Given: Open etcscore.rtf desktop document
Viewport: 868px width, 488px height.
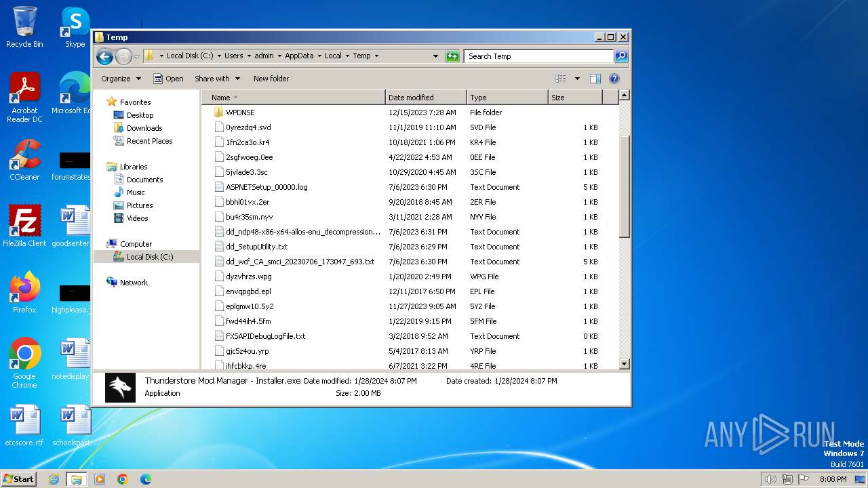Looking at the screenshot, I should (x=24, y=426).
